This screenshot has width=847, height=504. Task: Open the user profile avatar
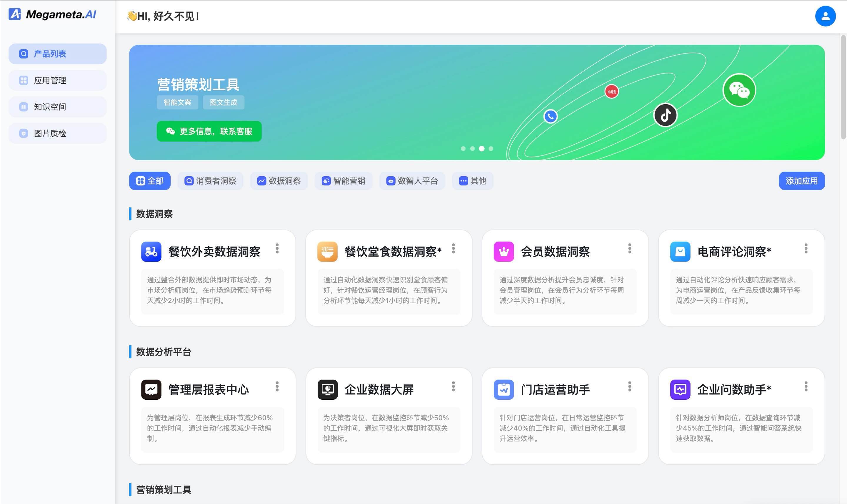(x=825, y=16)
